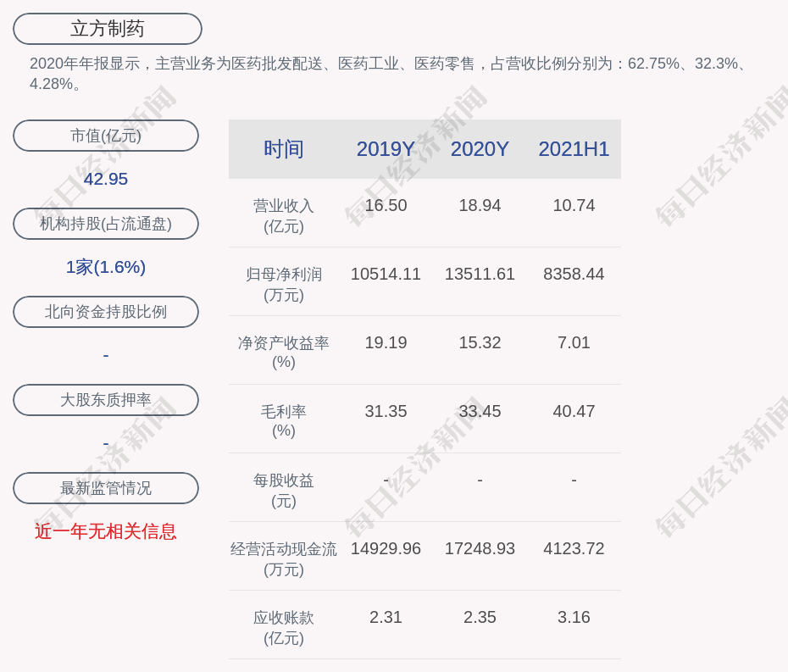
Task: Click the market value 42.95
Action: tap(106, 179)
